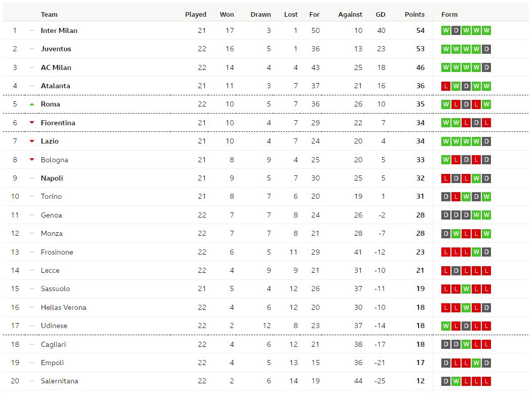Open the Hellas Verona team link
This screenshot has width=532, height=394.
[63, 307]
